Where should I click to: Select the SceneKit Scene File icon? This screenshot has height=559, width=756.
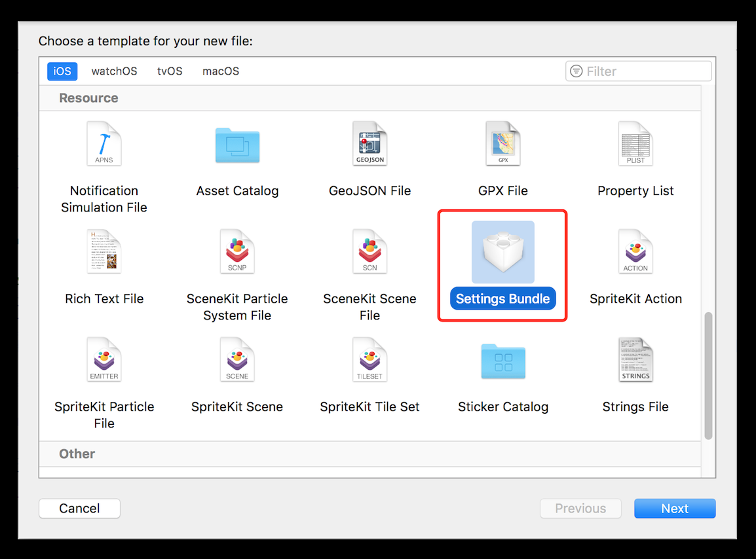coord(369,251)
